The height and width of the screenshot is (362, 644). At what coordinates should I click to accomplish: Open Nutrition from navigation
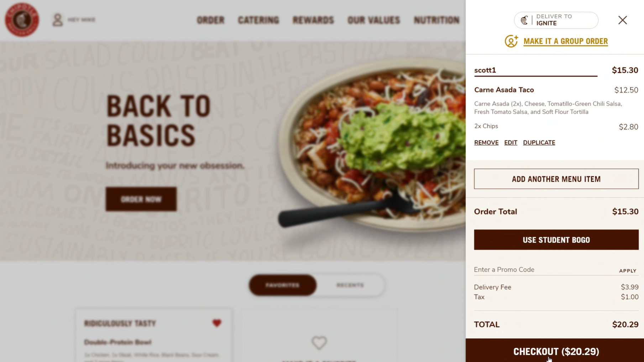point(436,20)
